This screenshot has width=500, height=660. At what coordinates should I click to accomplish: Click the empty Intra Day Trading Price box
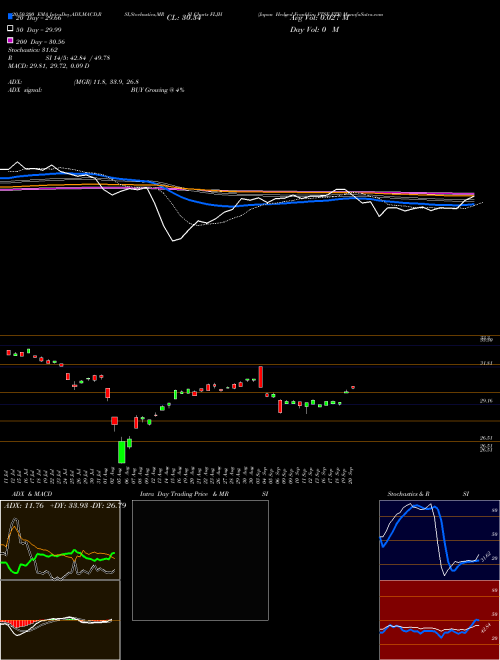point(200,560)
